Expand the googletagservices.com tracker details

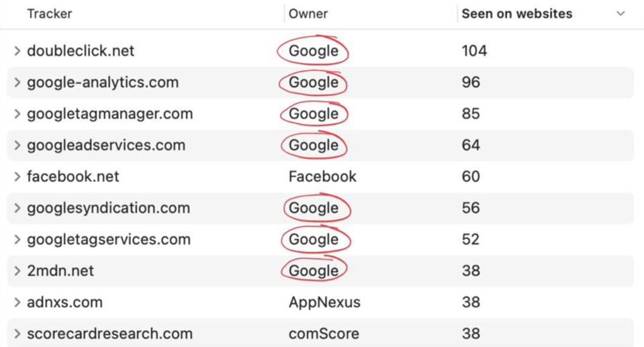coord(17,240)
